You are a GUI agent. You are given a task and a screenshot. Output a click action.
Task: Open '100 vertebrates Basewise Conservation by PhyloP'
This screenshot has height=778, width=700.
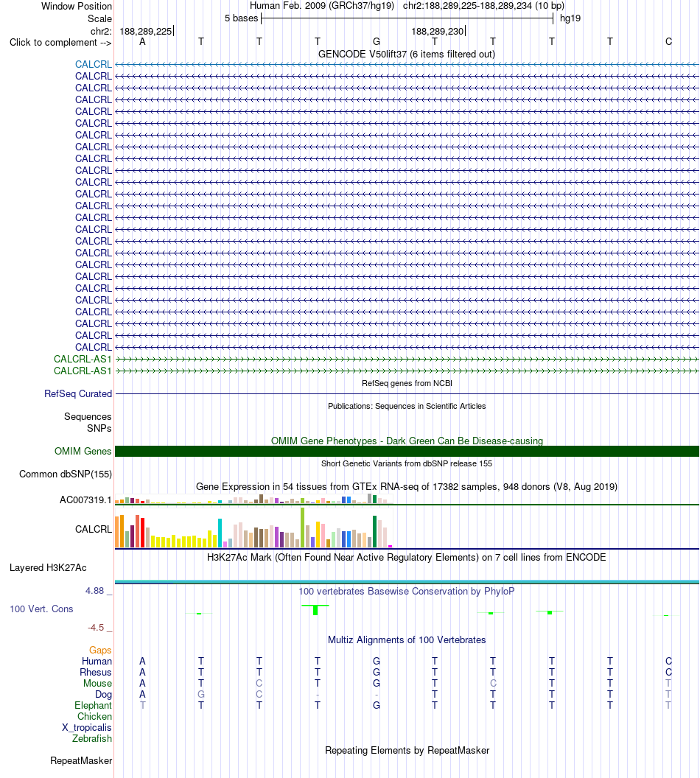click(407, 592)
